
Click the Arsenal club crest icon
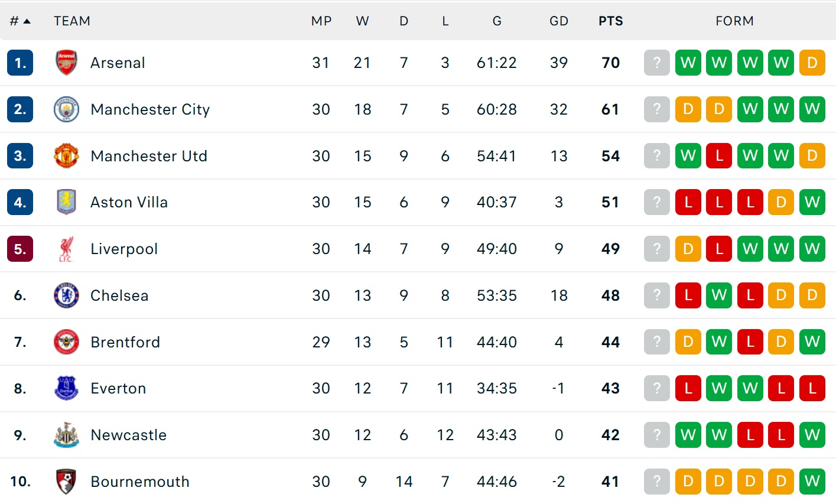pyautogui.click(x=66, y=63)
